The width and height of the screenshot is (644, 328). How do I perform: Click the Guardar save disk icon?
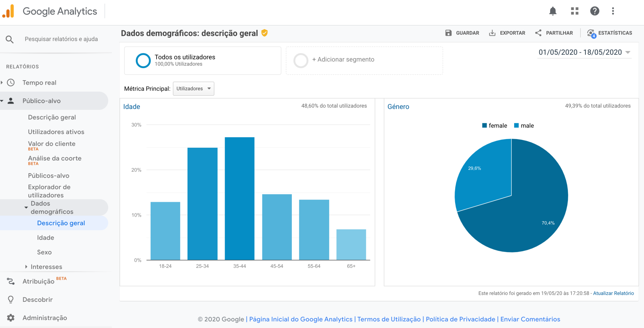pyautogui.click(x=448, y=33)
